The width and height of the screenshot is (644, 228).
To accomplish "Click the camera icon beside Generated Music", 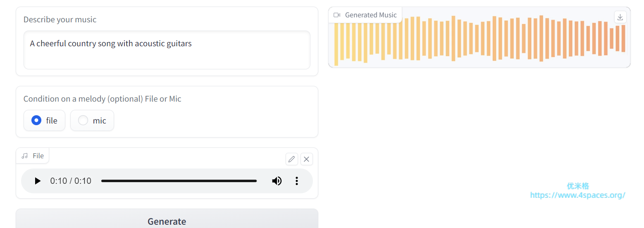I will [x=337, y=15].
